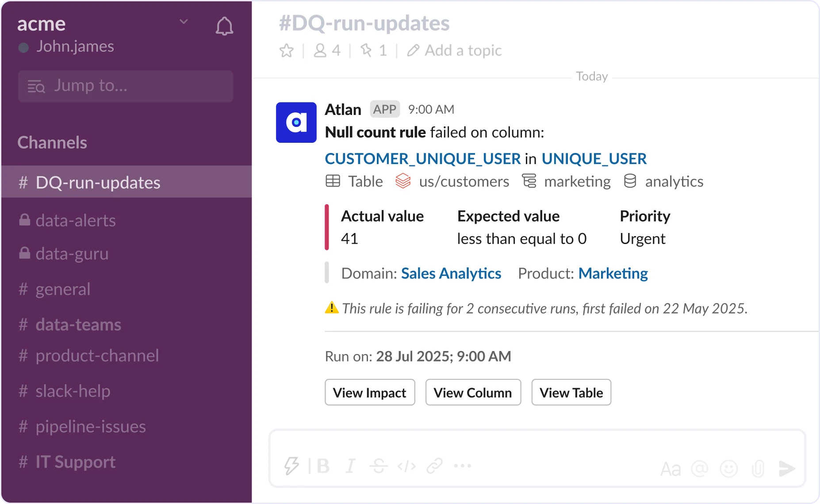This screenshot has width=820, height=504.
Task: Click the red Databricks layers icon
Action: (x=403, y=181)
